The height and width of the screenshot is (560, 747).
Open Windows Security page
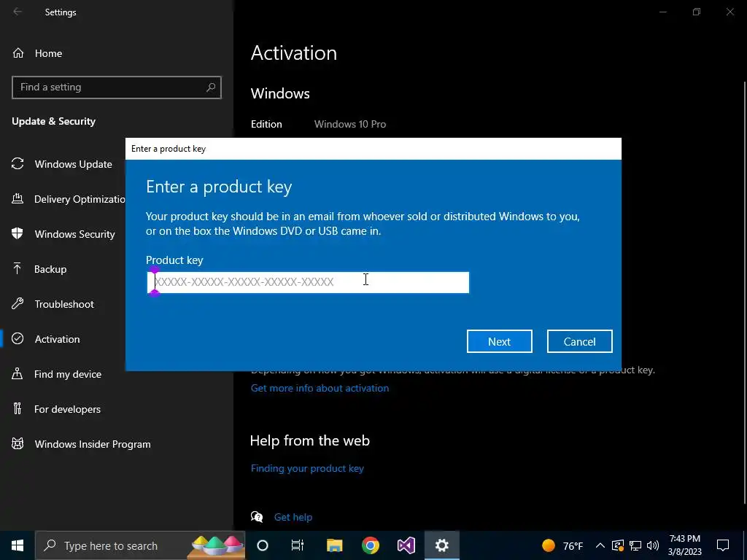(x=75, y=234)
